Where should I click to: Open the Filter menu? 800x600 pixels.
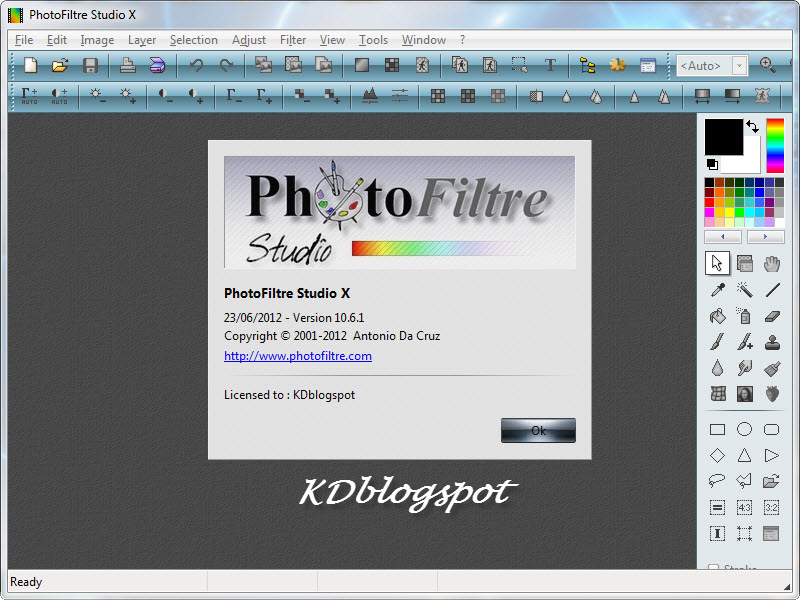(293, 40)
